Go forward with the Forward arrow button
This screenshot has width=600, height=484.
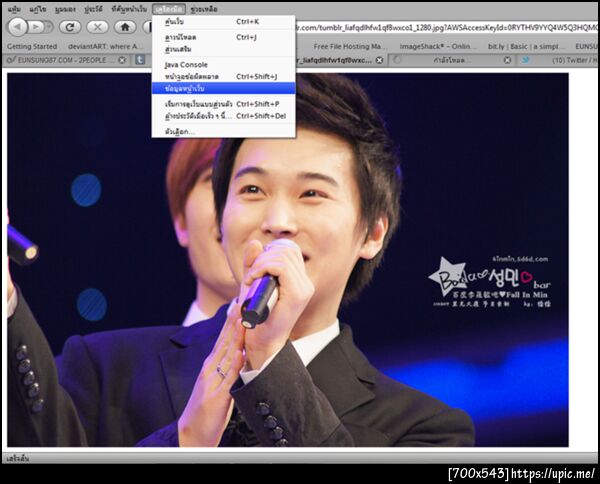(36, 27)
